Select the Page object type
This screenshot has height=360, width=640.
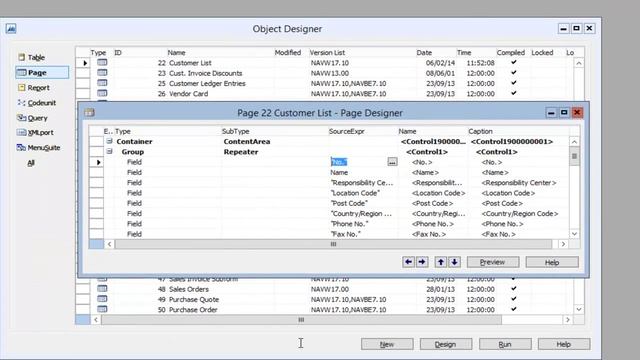(42, 73)
